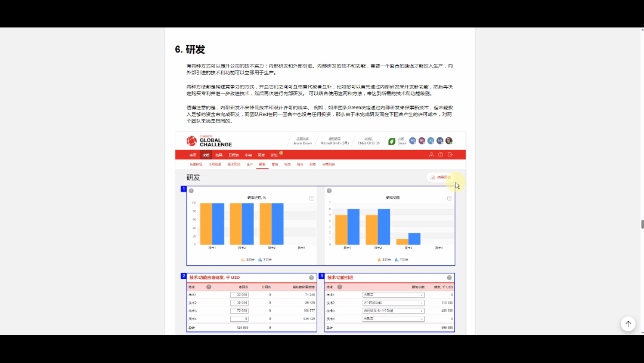
Task: Open 小组 in the red navigation bar
Action: click(x=249, y=155)
